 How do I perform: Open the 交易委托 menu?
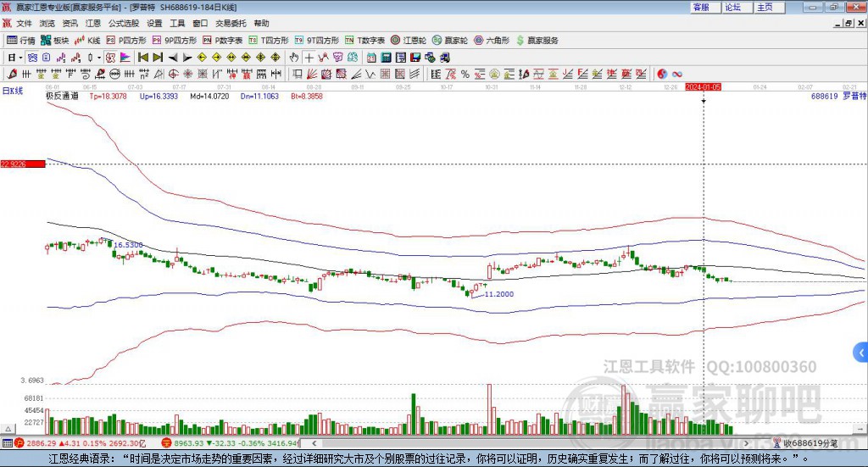(231, 23)
